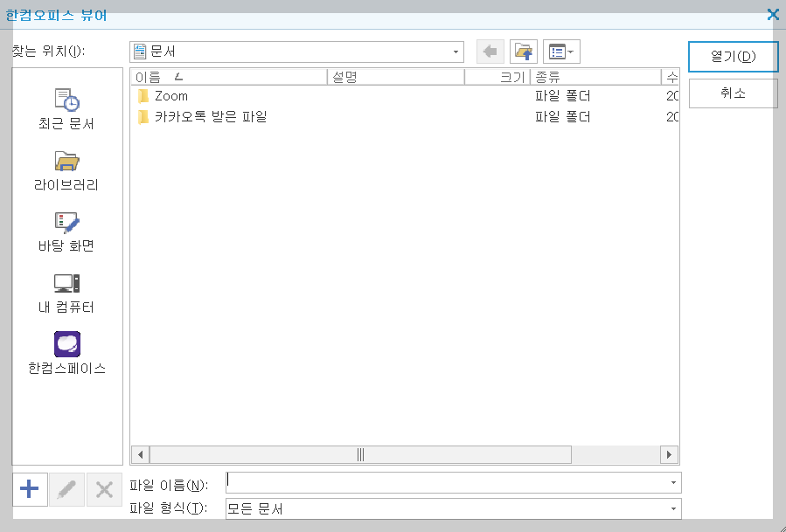Viewport: 786px width, 532px height.
Task: Go up one folder level
Action: pyautogui.click(x=524, y=52)
